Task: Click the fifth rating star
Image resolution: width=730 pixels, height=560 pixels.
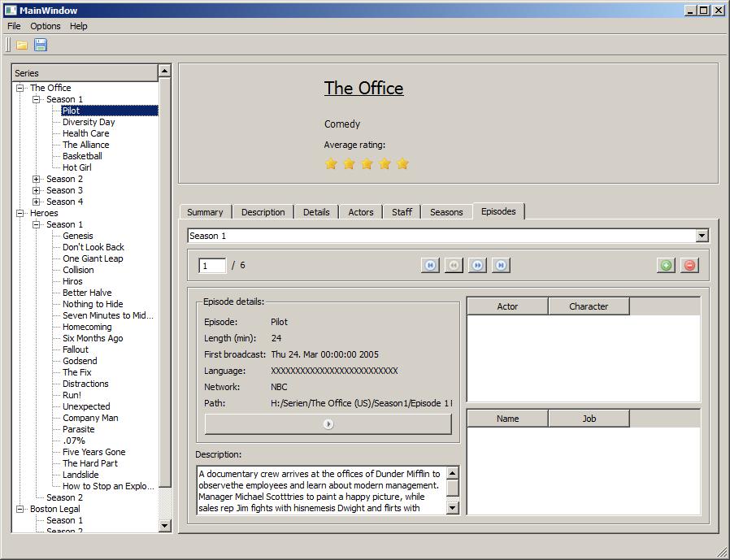Action: tap(402, 164)
